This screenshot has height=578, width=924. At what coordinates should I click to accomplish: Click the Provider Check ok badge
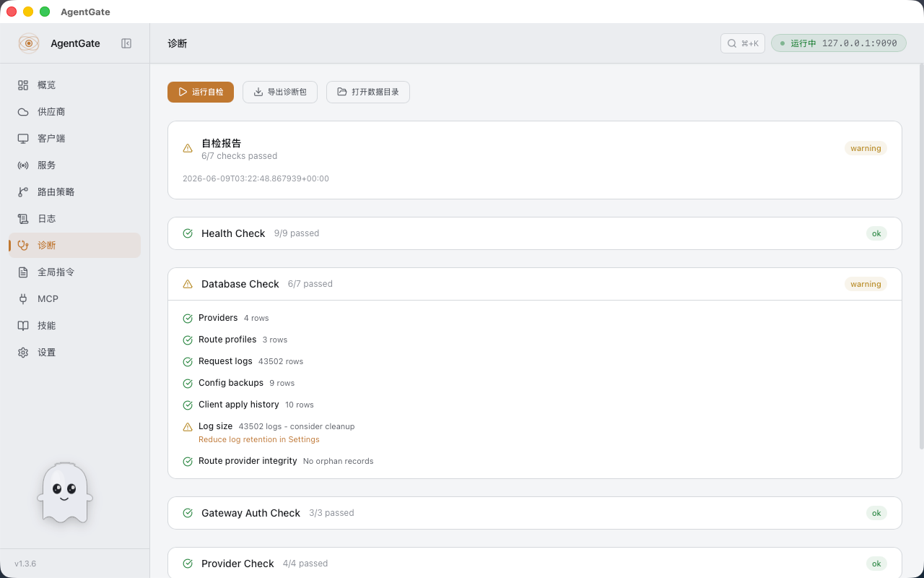(x=876, y=564)
